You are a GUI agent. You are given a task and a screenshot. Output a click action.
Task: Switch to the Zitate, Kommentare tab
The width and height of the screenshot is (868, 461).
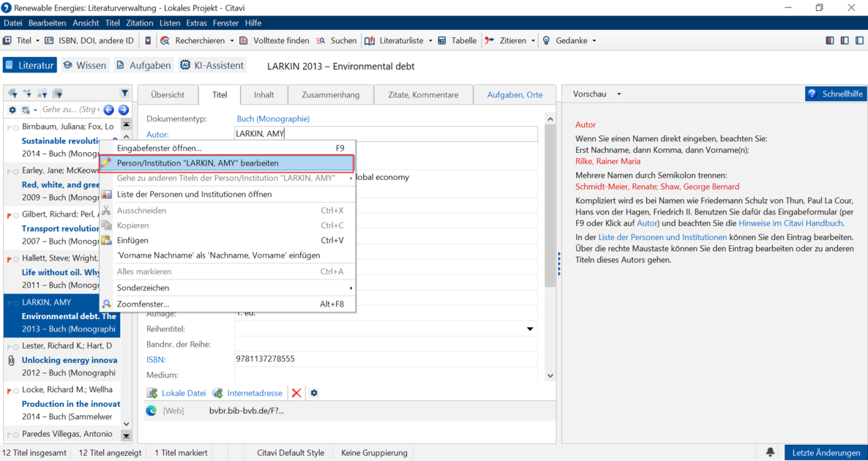click(x=424, y=94)
